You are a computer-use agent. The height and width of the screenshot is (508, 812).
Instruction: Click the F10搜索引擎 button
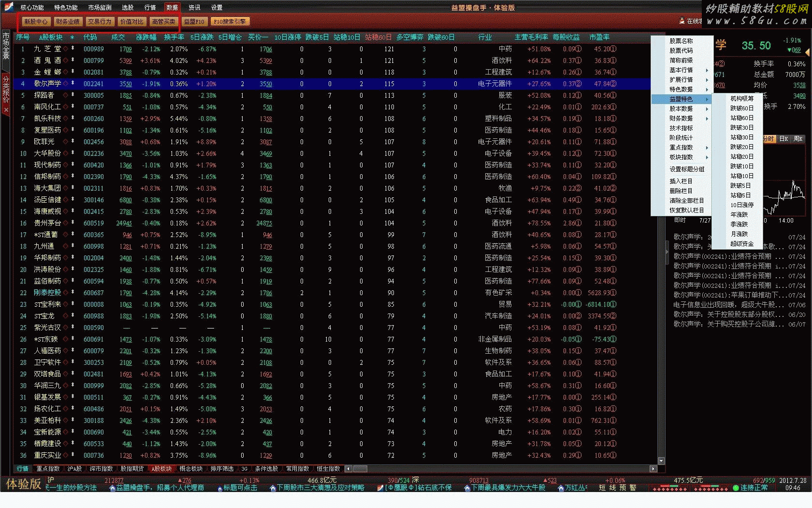(230, 21)
